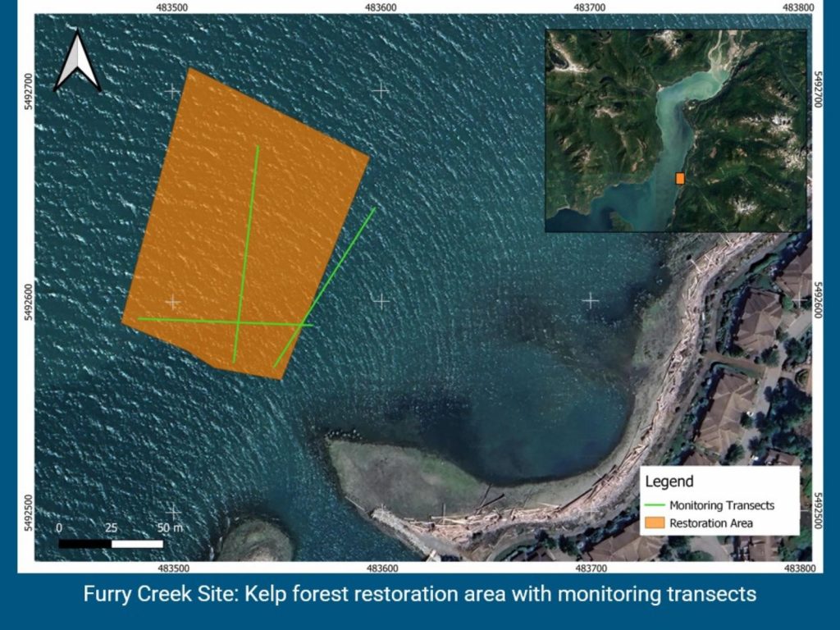Click the 483700 easting label on the top axis

pos(590,7)
